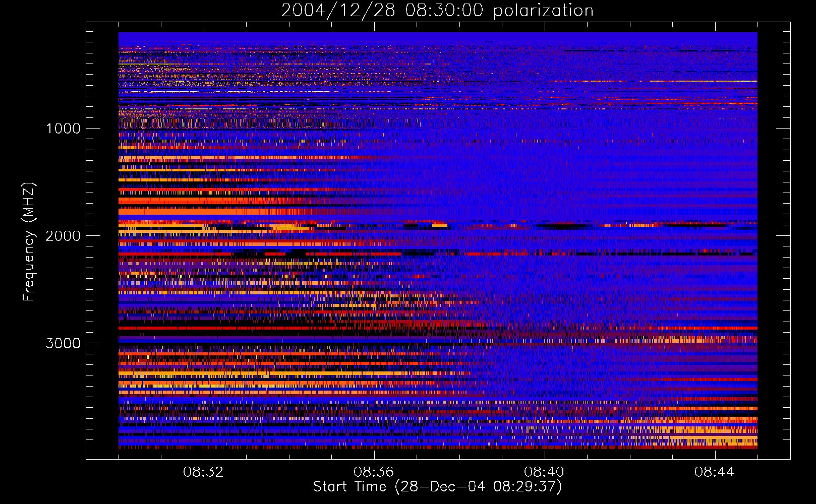Click the 1000 frequency tick label

click(x=64, y=129)
